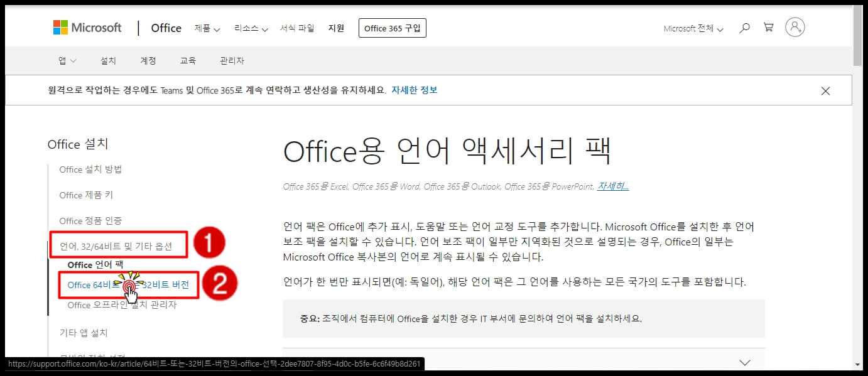
Task: Click the search magnifier icon
Action: pos(744,28)
